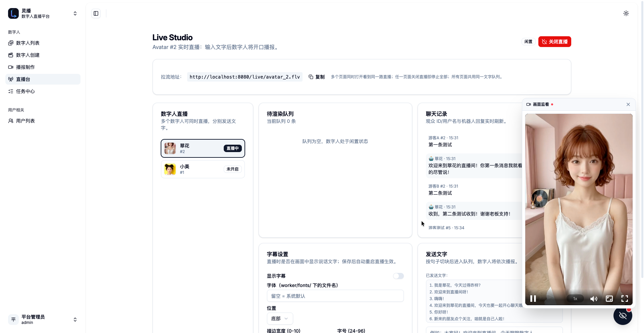Copy the stream URL with 复制

pos(317,77)
